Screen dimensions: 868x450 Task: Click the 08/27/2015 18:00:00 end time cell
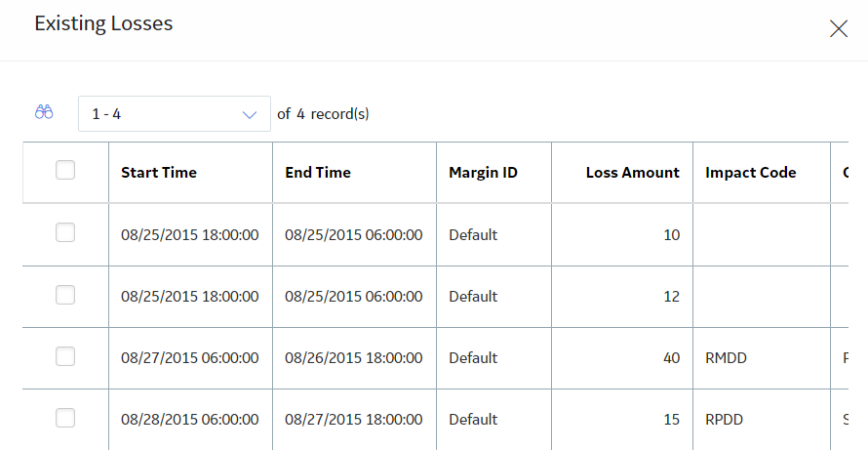354,420
